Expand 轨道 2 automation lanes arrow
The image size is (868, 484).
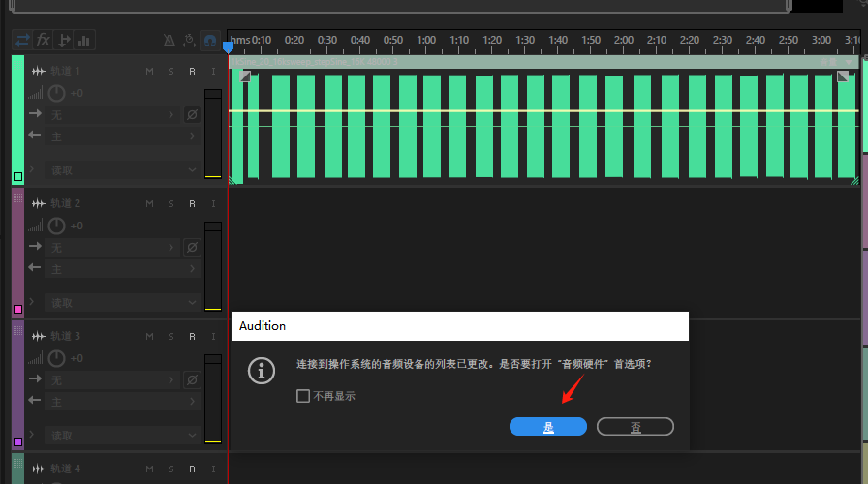32,301
